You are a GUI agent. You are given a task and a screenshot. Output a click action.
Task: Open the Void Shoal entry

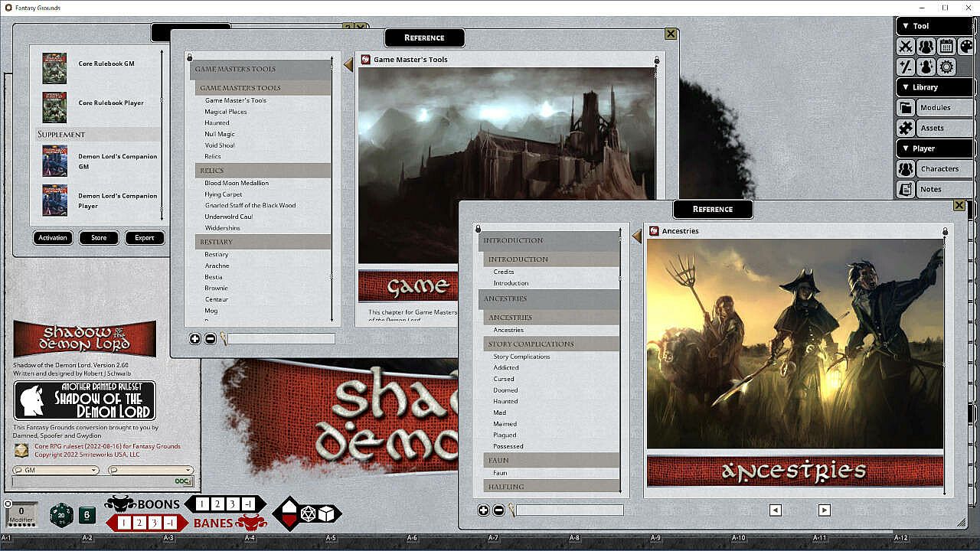pos(220,145)
